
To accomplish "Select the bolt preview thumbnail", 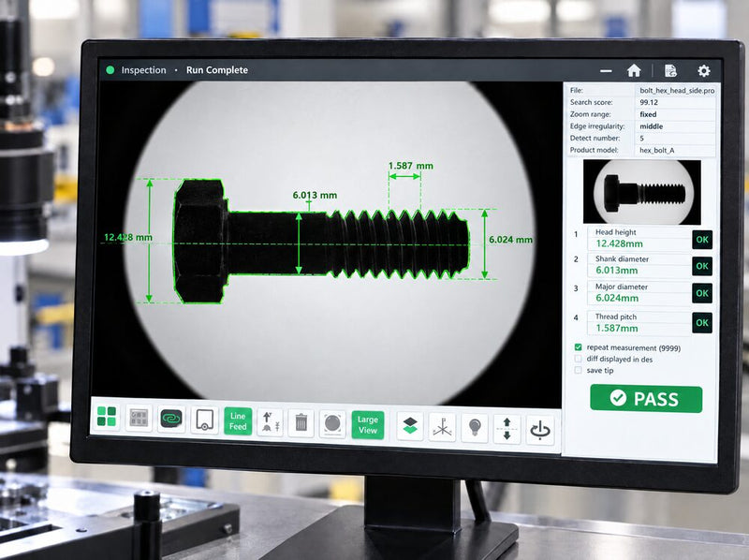I will [x=642, y=192].
